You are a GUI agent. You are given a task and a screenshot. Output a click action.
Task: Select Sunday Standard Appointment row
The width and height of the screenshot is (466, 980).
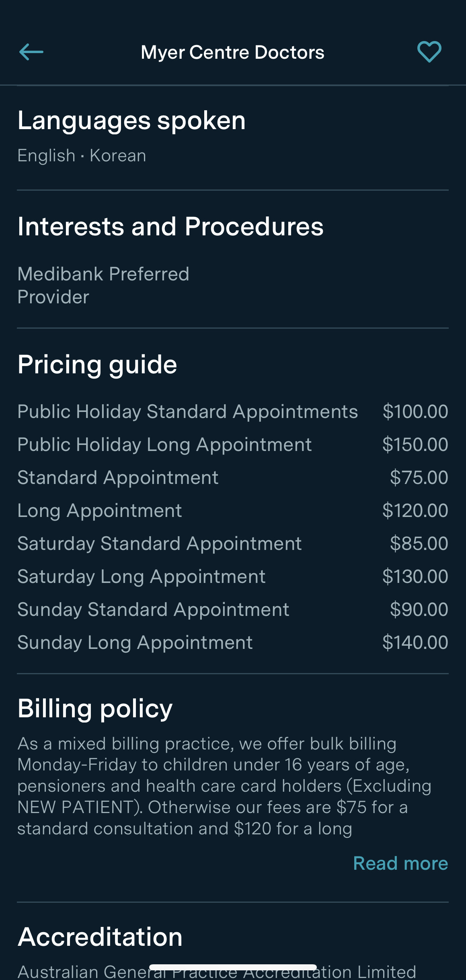153,609
